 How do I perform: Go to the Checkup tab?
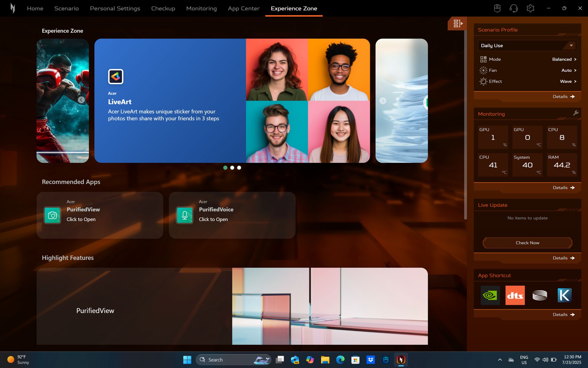(163, 8)
